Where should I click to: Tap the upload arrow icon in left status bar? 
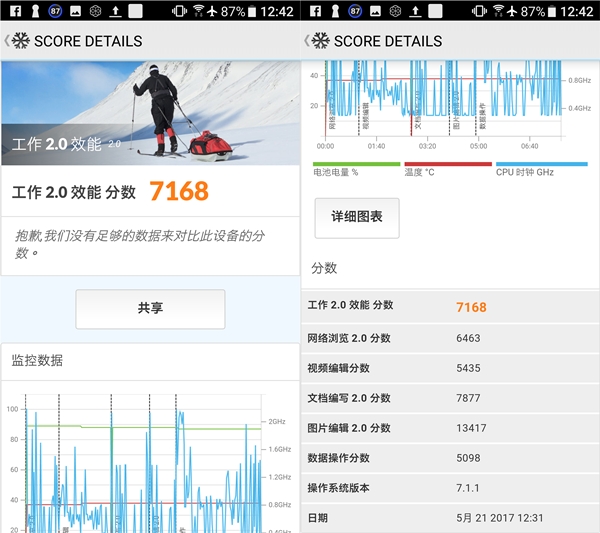point(116,11)
